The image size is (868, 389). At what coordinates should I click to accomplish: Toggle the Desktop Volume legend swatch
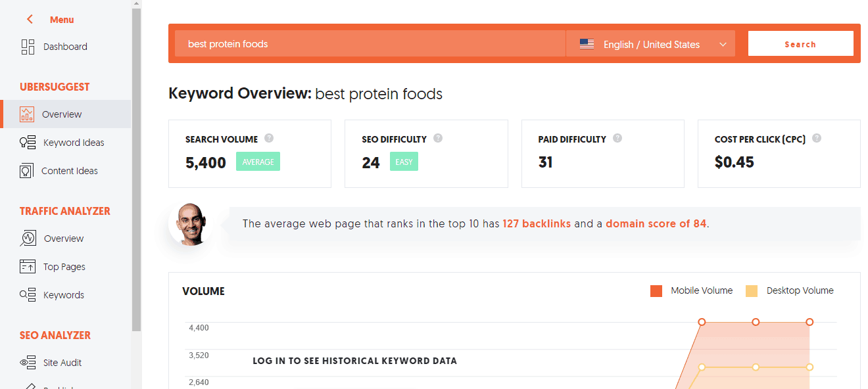point(752,291)
